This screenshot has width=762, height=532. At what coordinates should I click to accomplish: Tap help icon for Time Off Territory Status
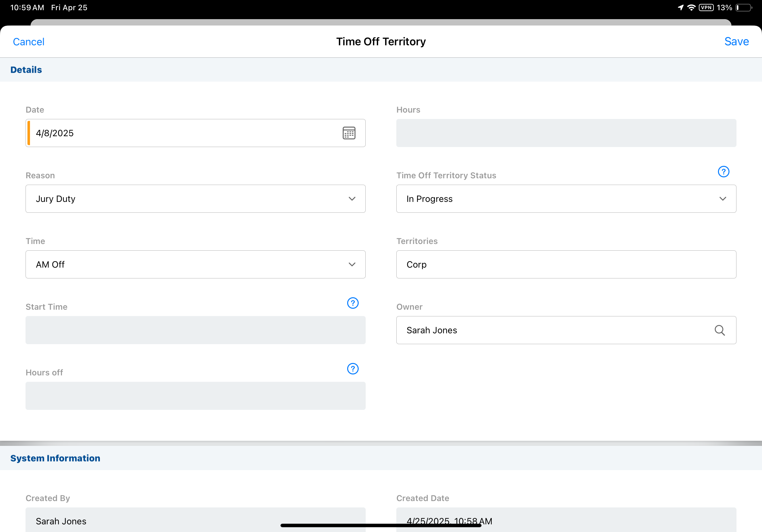point(723,172)
